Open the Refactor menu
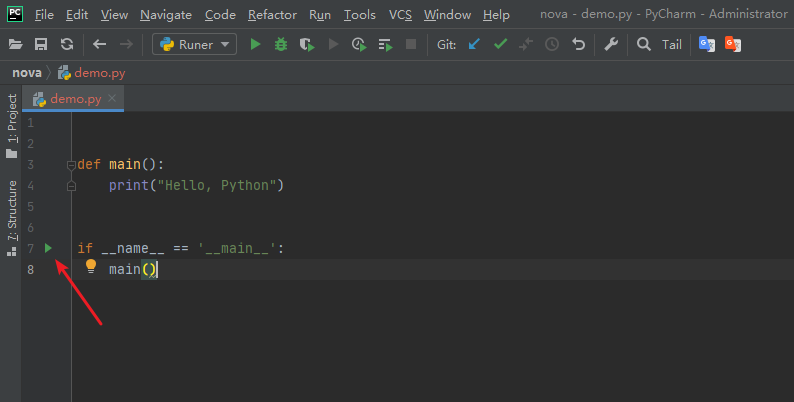 click(x=272, y=15)
